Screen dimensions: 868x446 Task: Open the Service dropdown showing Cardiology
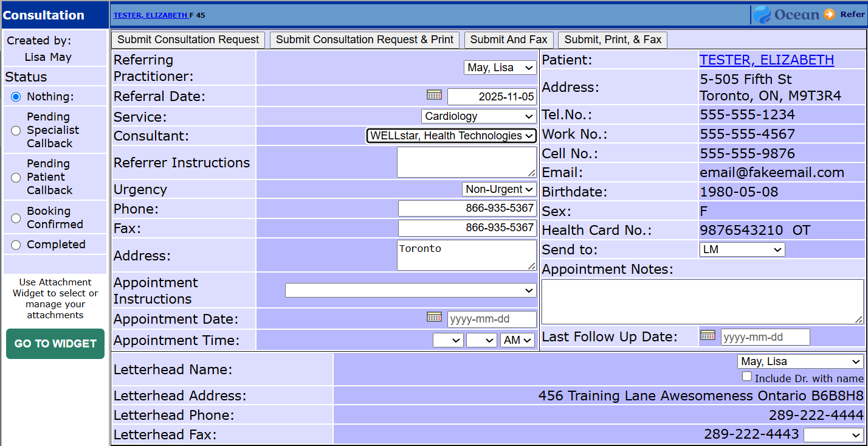[478, 116]
